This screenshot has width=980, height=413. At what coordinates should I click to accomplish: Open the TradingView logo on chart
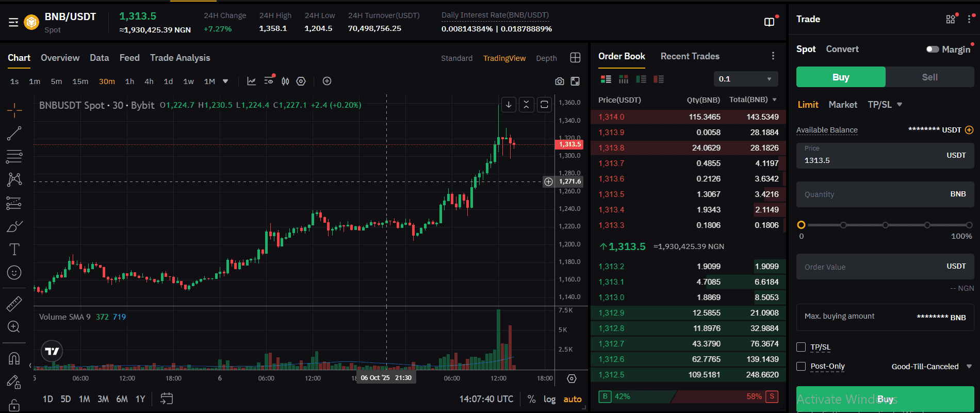[x=52, y=351]
